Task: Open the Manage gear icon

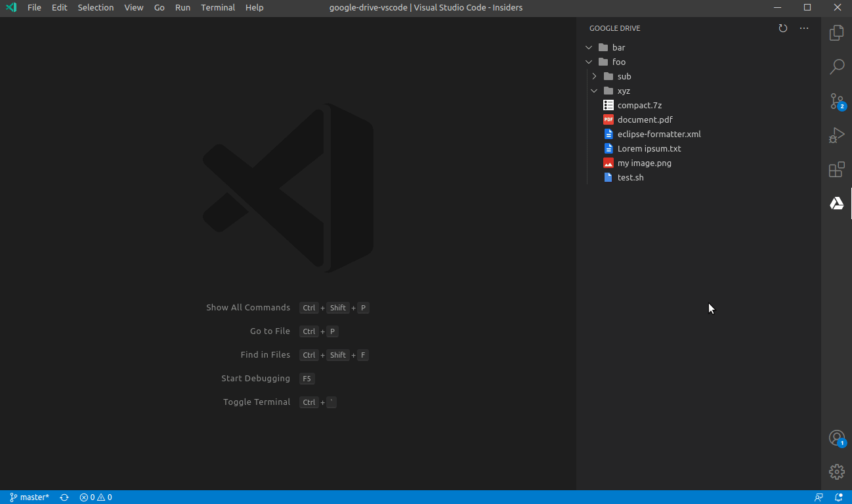Action: [836, 471]
